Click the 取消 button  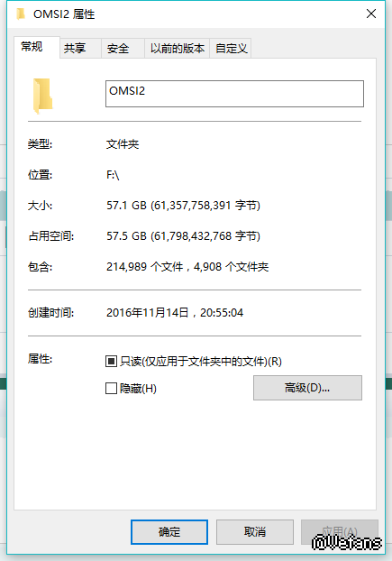(255, 532)
